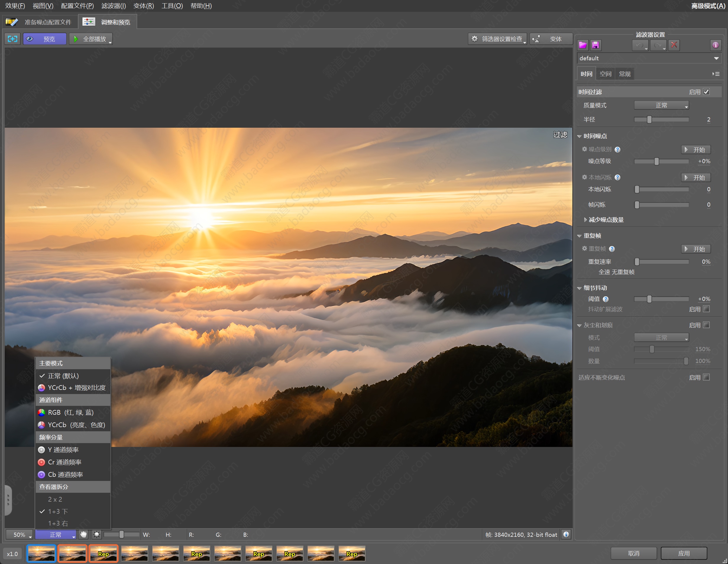The width and height of the screenshot is (728, 564).
Task: Click the red X reset icon
Action: pos(674,45)
